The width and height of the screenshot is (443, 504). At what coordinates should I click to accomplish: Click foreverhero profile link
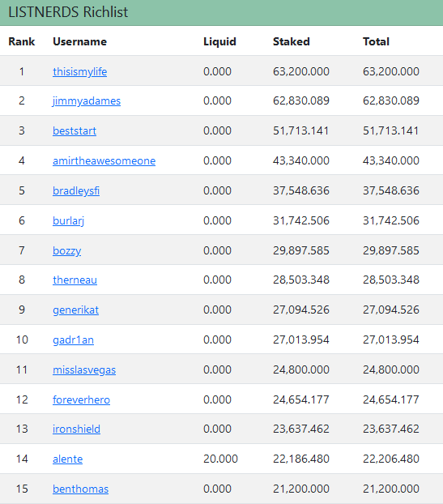(x=81, y=399)
